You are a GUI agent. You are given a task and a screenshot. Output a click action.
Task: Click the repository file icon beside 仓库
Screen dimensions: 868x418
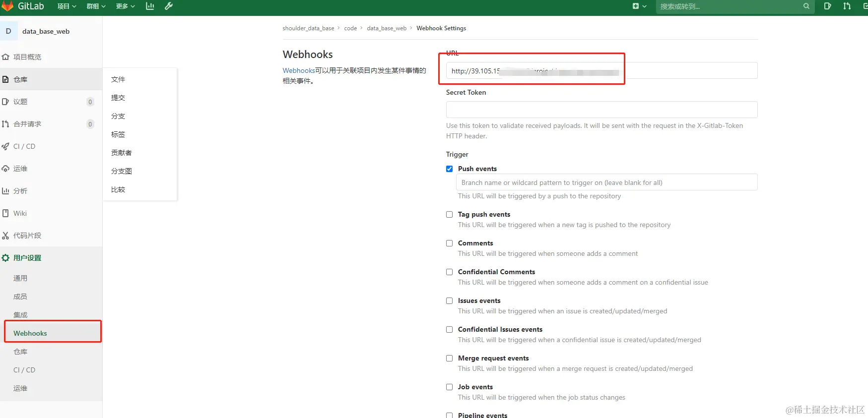tap(5, 79)
